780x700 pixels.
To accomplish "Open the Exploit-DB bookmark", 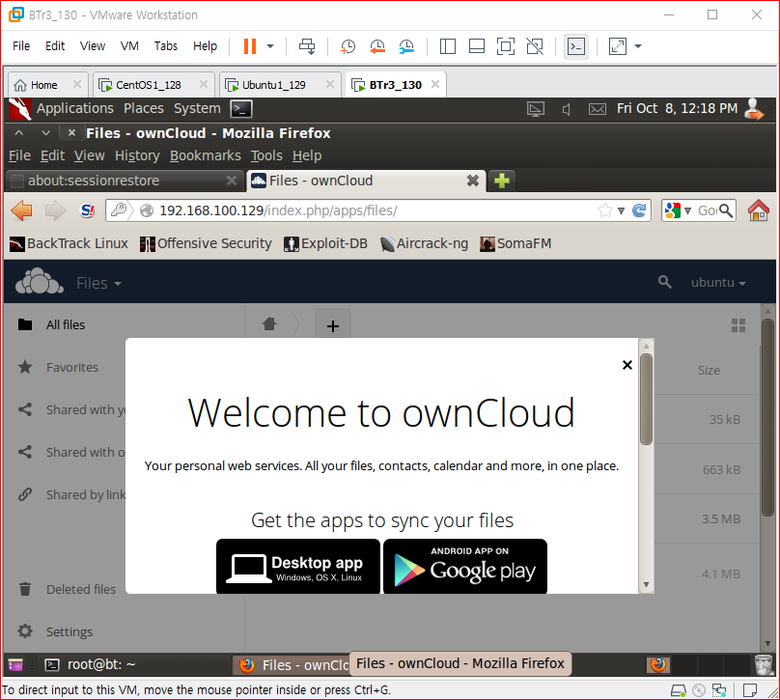I will tap(326, 243).
